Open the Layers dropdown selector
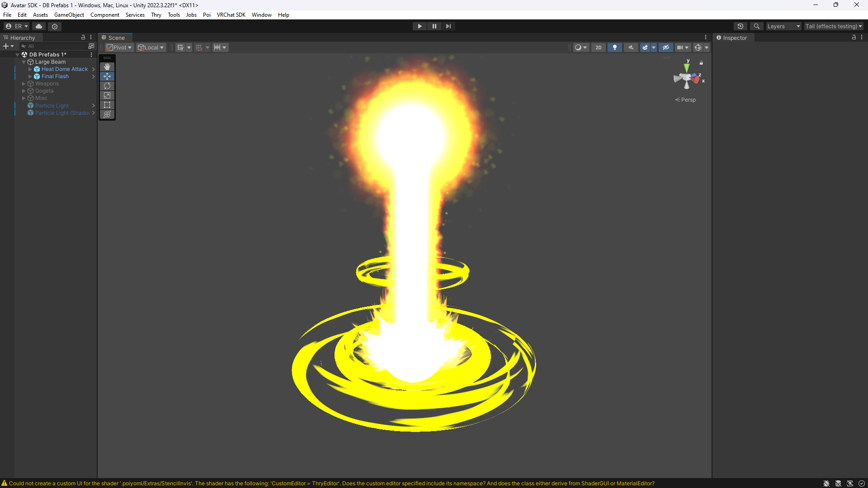 [783, 26]
